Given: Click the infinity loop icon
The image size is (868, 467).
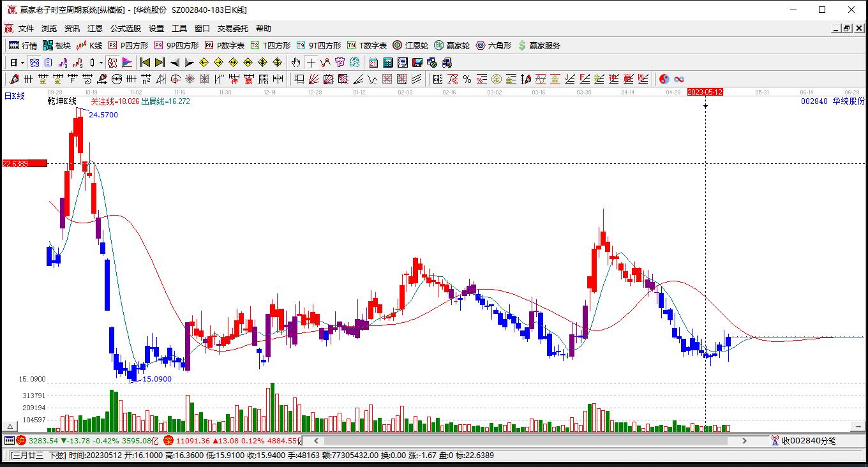Looking at the screenshot, I should tap(679, 79).
